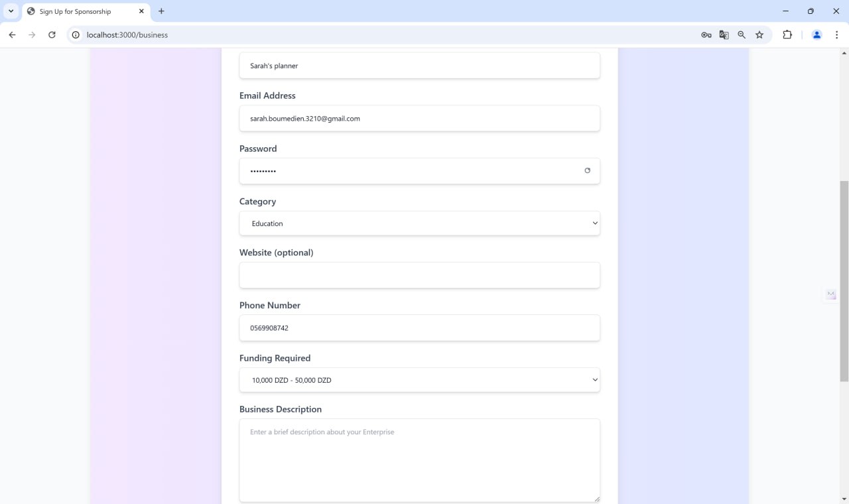849x504 pixels.
Task: Click the Business Description text area
Action: pos(419,460)
